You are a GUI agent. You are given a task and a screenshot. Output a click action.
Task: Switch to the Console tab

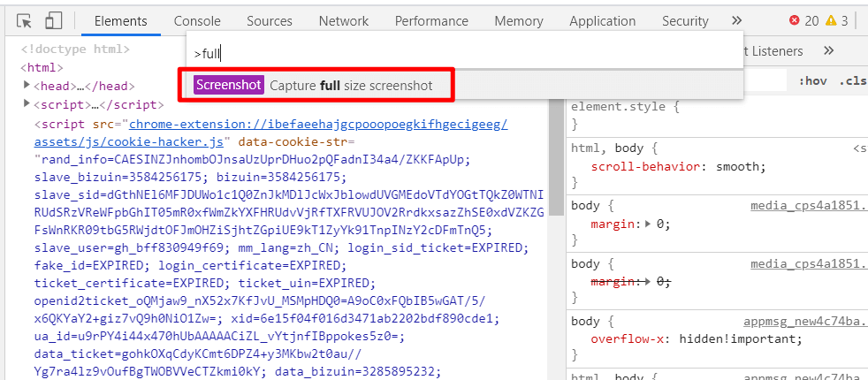[197, 21]
